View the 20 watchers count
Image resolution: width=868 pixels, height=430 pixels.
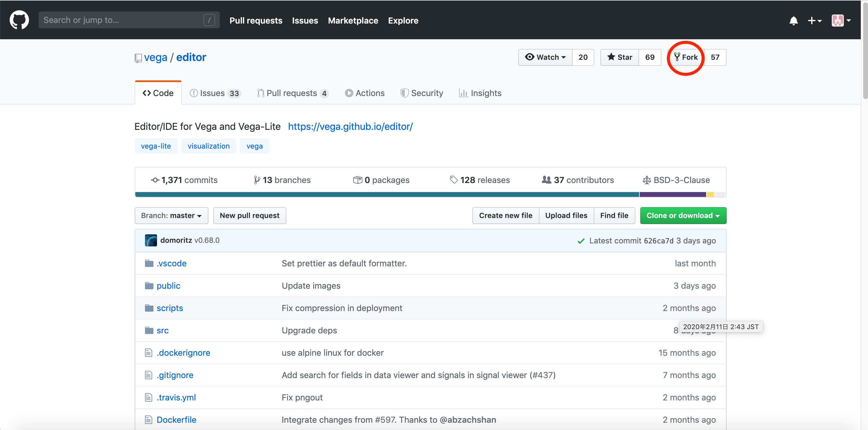click(583, 57)
